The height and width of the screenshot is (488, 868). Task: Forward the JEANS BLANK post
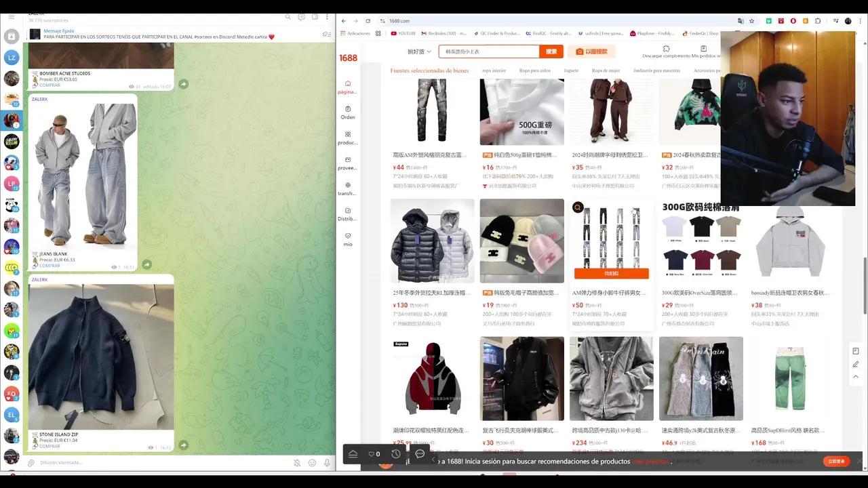tap(146, 264)
